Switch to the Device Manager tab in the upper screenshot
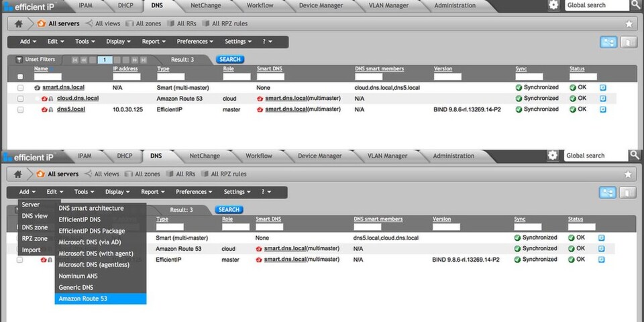 [321, 5]
